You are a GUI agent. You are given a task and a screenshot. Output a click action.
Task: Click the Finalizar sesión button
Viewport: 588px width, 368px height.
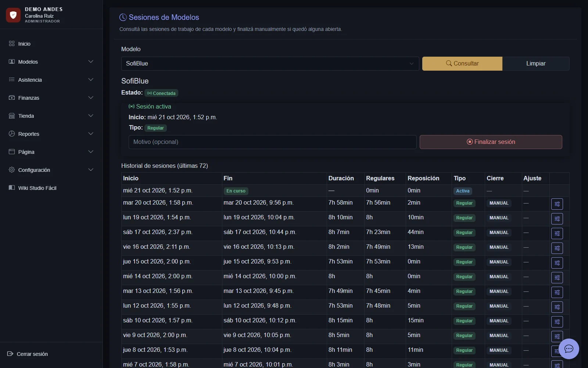point(491,142)
